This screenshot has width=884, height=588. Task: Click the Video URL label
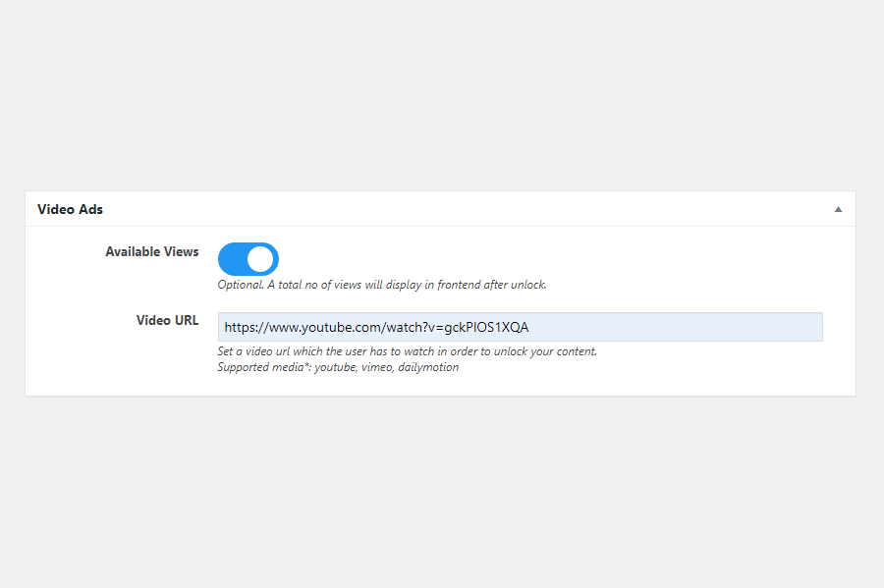(167, 320)
